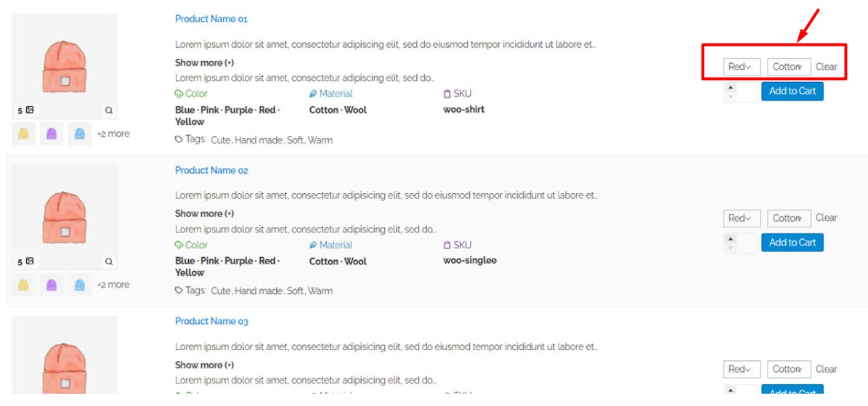Clear selected variations for Product 02
This screenshot has width=868, height=406.
pyautogui.click(x=827, y=218)
